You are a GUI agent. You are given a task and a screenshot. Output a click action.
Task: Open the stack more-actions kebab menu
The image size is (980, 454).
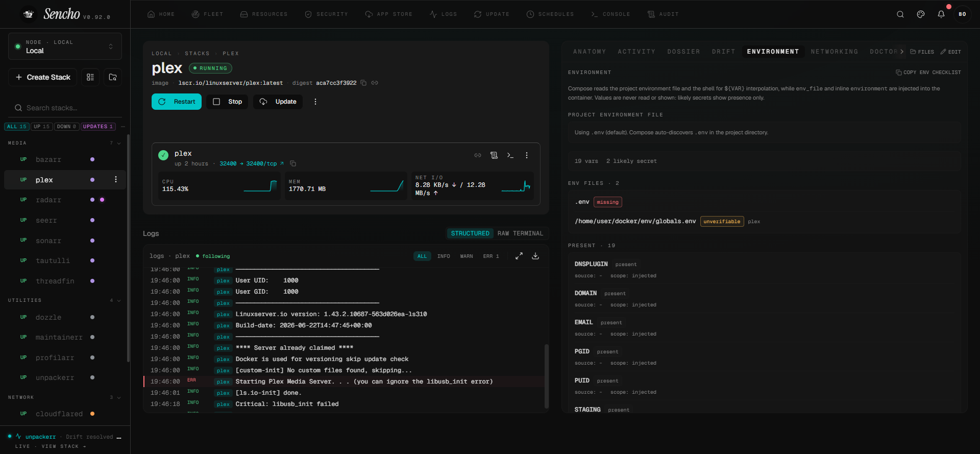[315, 102]
